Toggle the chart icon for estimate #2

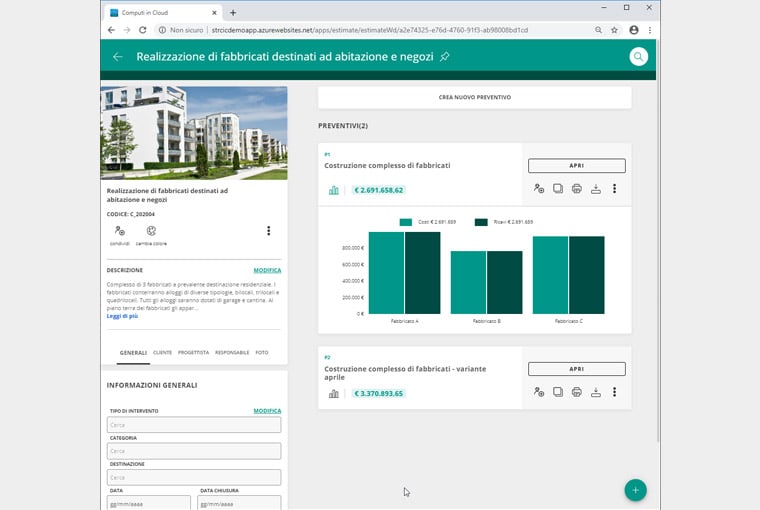333,394
